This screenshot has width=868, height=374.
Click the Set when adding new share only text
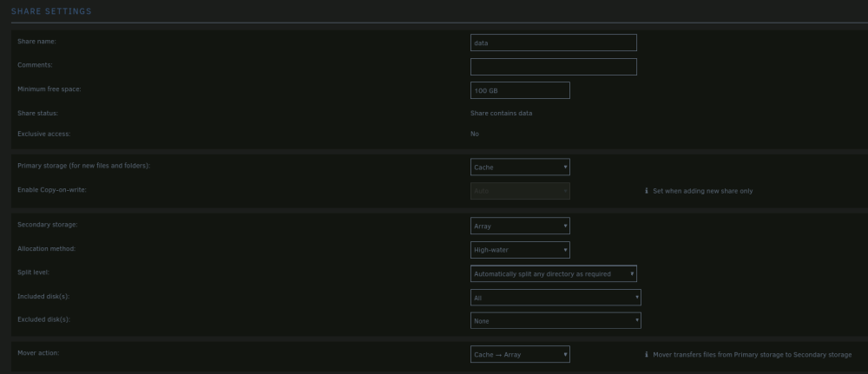702,191
